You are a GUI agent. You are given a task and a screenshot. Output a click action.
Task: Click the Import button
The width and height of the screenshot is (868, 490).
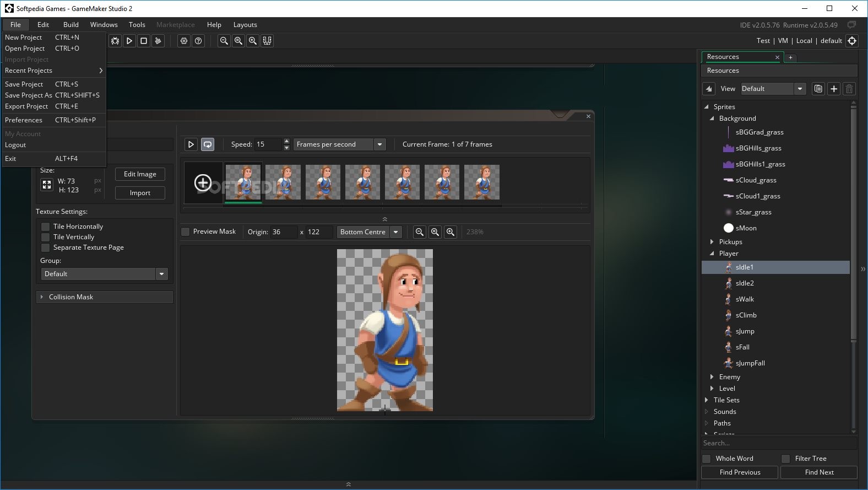[x=140, y=193]
